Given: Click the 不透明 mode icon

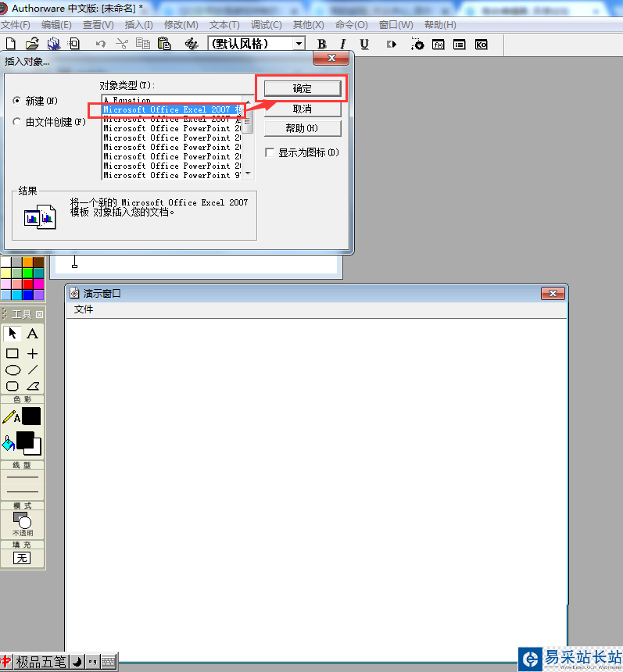Looking at the screenshot, I should coord(23,524).
